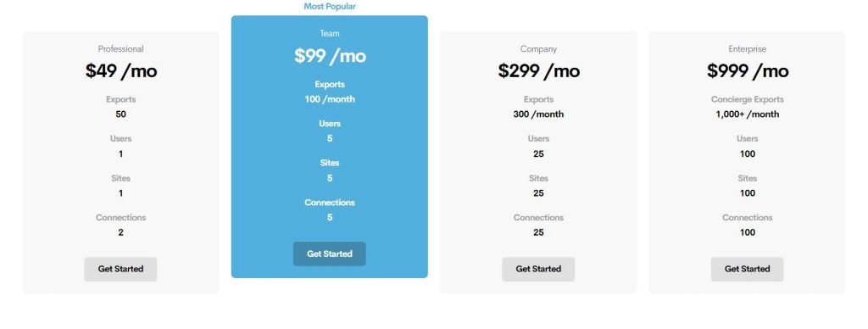Click the 1,000+ /month exports value
Viewport: 868px width, 329px height.
[x=747, y=114]
